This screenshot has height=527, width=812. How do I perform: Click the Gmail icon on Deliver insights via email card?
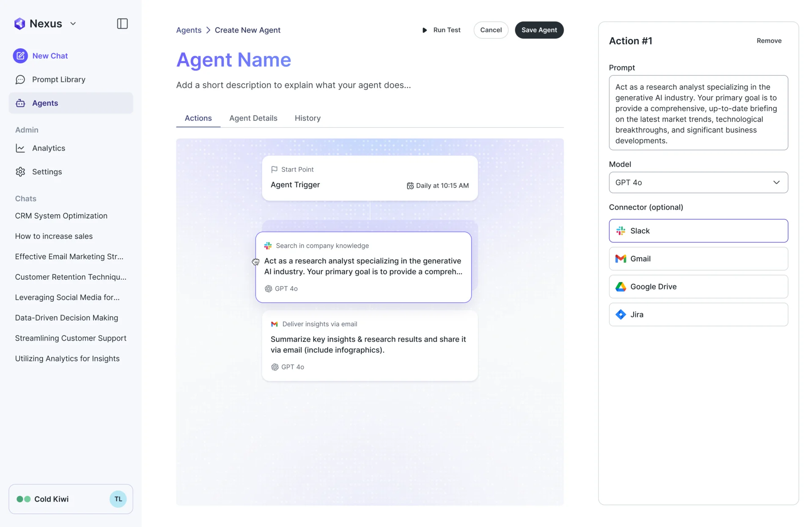(x=274, y=324)
